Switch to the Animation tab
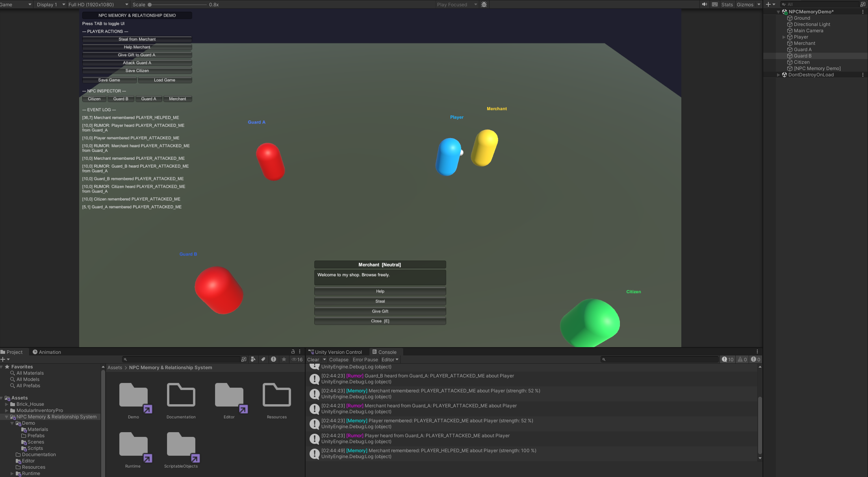The width and height of the screenshot is (868, 477). (x=47, y=352)
